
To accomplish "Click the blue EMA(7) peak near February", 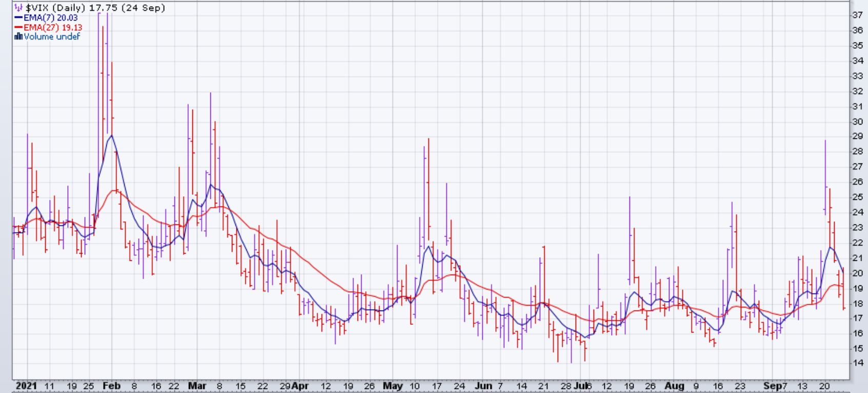I will [x=111, y=136].
